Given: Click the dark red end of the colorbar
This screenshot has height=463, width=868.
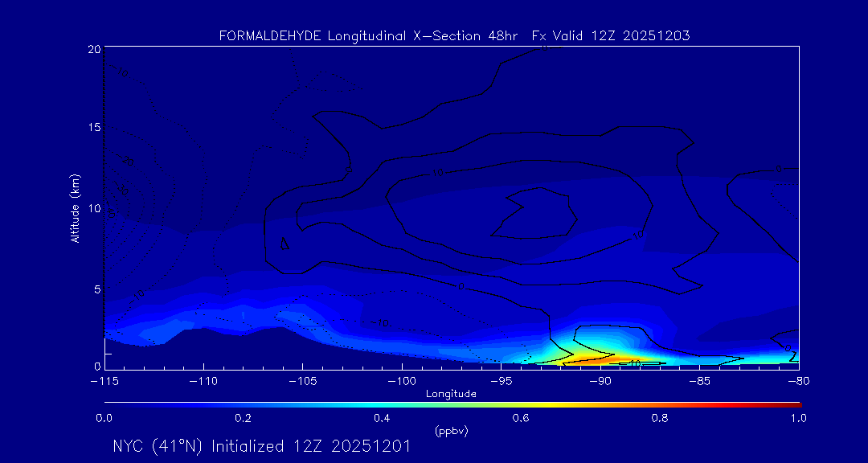Looking at the screenshot, I should point(795,405).
